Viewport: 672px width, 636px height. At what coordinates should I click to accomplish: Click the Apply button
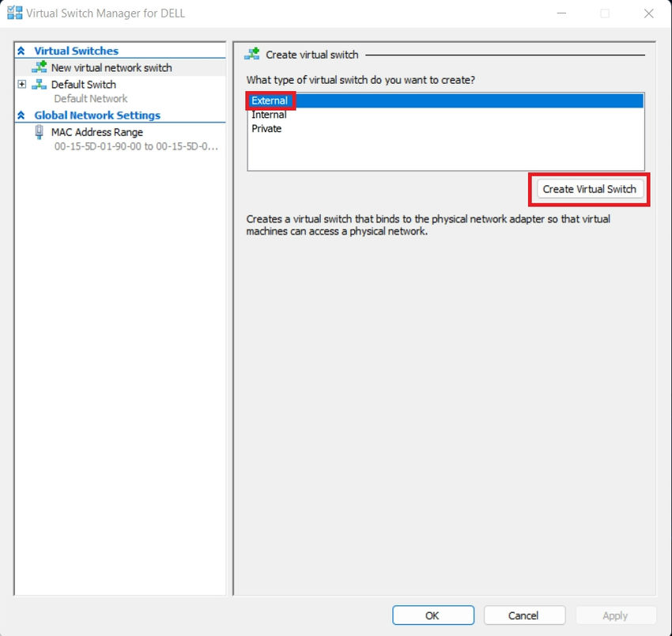click(x=616, y=615)
